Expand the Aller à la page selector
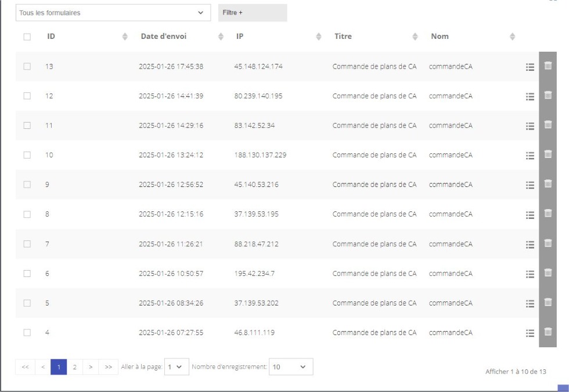Image resolution: width=569 pixels, height=392 pixels. tap(177, 366)
